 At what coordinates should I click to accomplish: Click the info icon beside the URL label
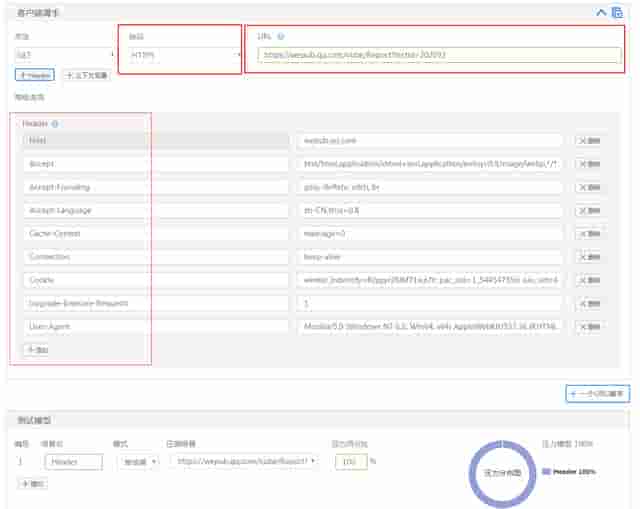281,36
